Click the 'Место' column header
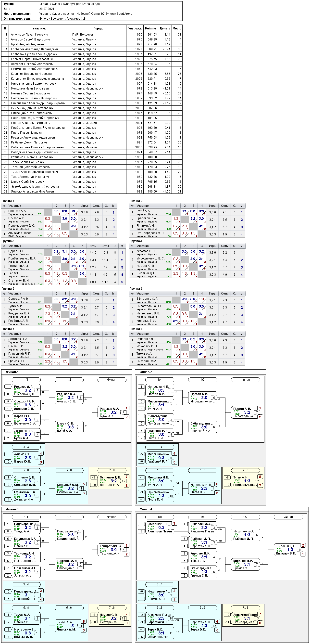The height and width of the screenshot is (644, 310). click(x=177, y=28)
